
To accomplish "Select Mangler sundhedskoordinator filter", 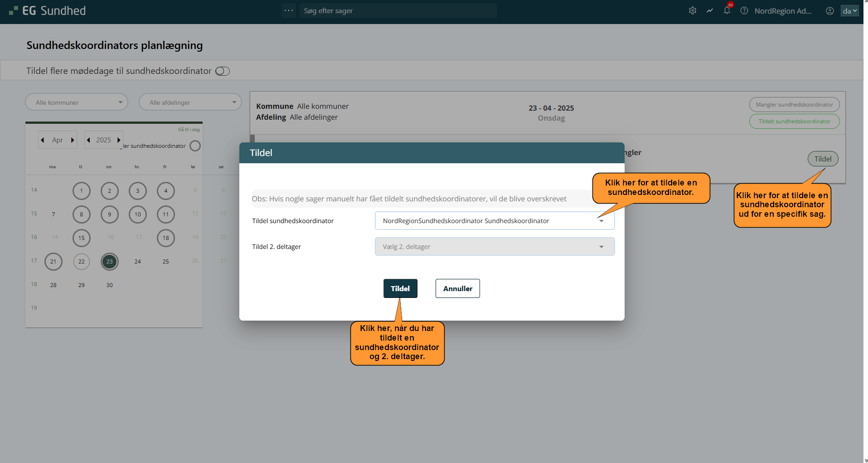I will point(794,105).
